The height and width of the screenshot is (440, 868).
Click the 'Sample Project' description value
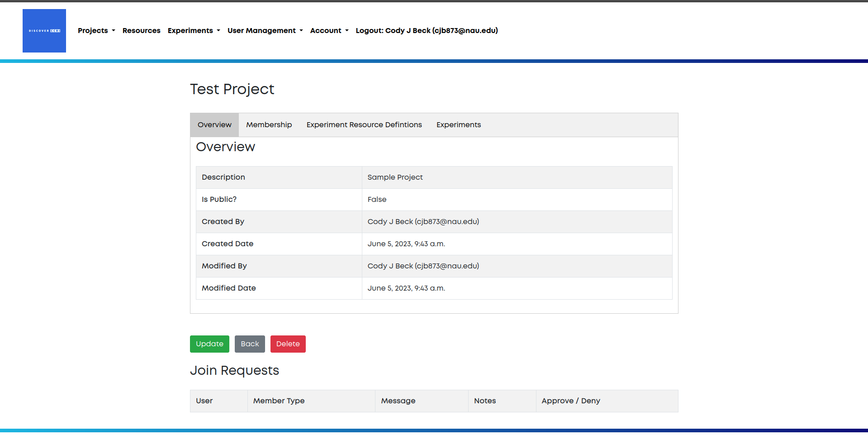[x=395, y=177]
